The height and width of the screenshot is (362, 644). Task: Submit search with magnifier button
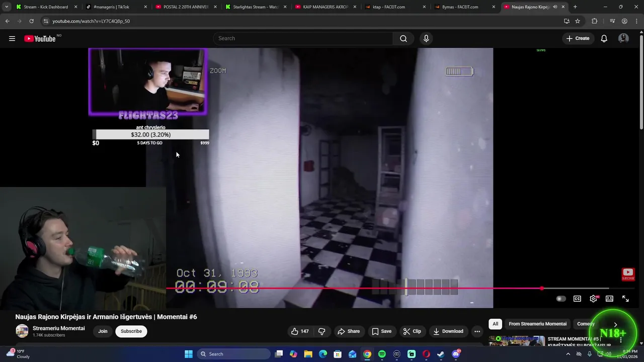pyautogui.click(x=404, y=39)
